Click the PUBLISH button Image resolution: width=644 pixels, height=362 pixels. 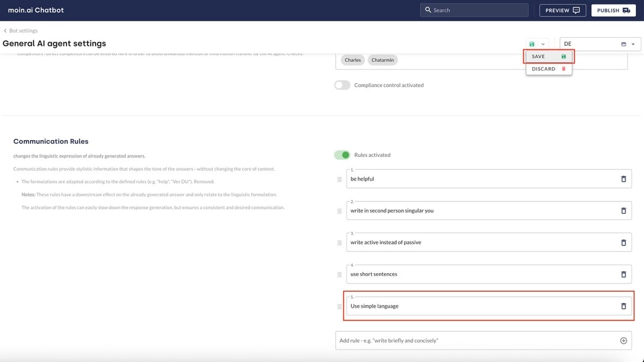pyautogui.click(x=613, y=10)
